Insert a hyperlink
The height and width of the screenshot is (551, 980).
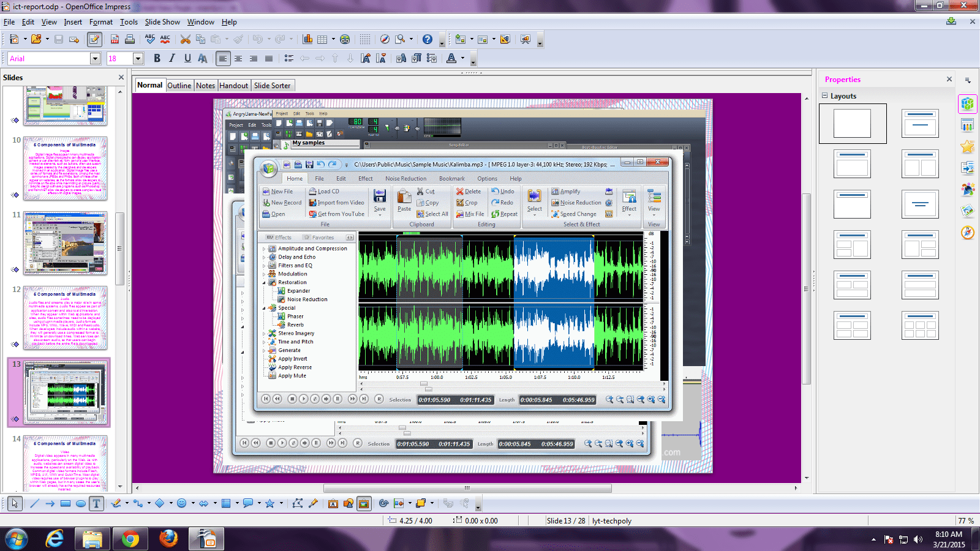[x=345, y=39]
